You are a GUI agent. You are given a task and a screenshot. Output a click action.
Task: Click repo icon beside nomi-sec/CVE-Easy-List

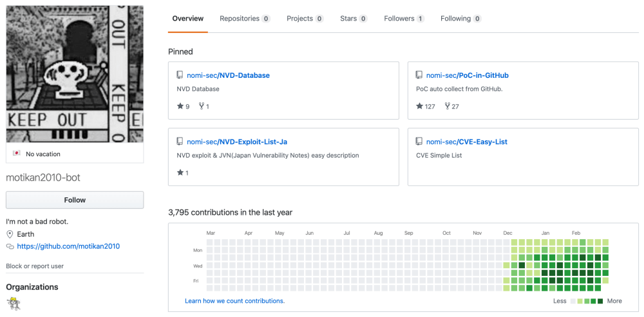point(419,141)
